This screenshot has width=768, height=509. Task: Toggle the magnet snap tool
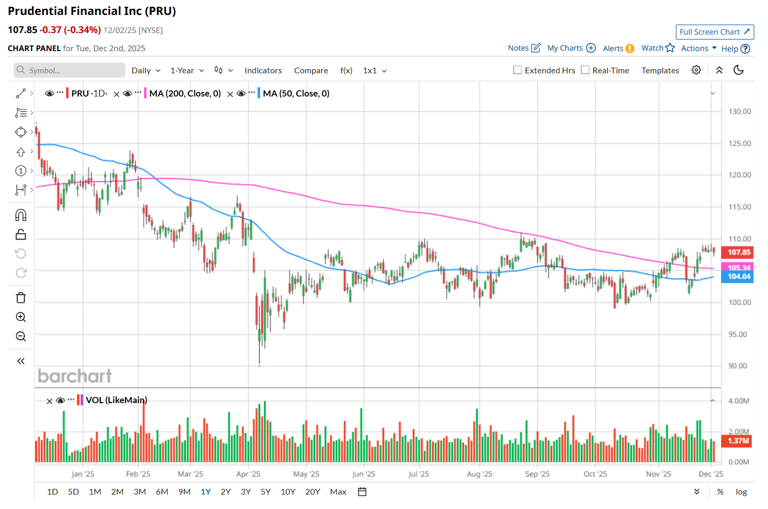pyautogui.click(x=20, y=215)
